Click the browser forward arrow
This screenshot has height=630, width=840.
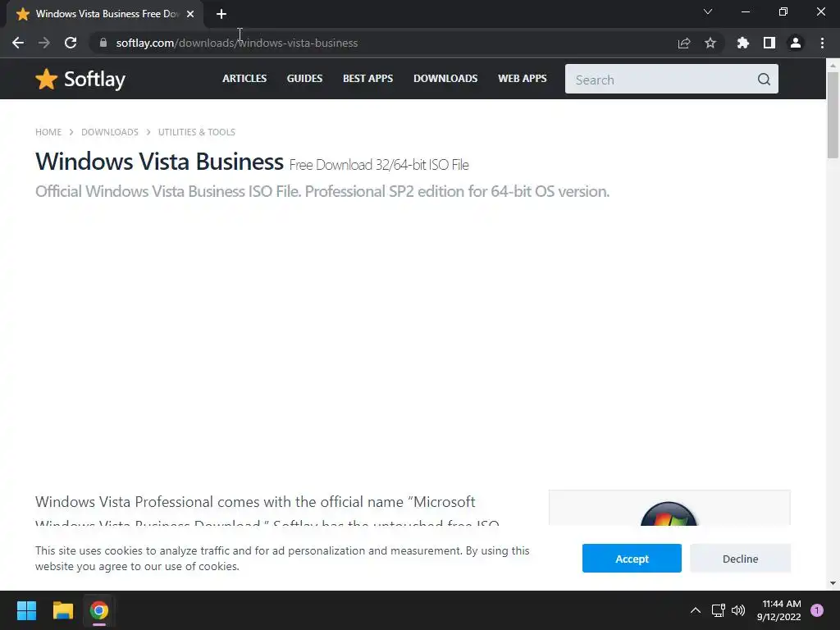coord(44,43)
